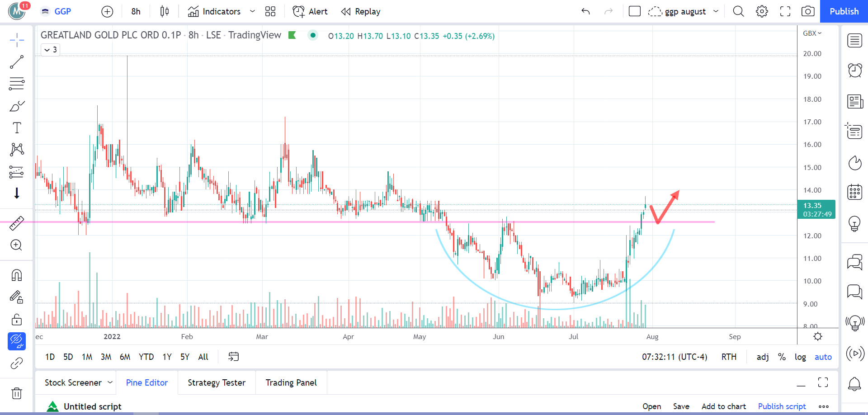Open the go to date icon
This screenshot has height=415, width=868.
pyautogui.click(x=233, y=357)
